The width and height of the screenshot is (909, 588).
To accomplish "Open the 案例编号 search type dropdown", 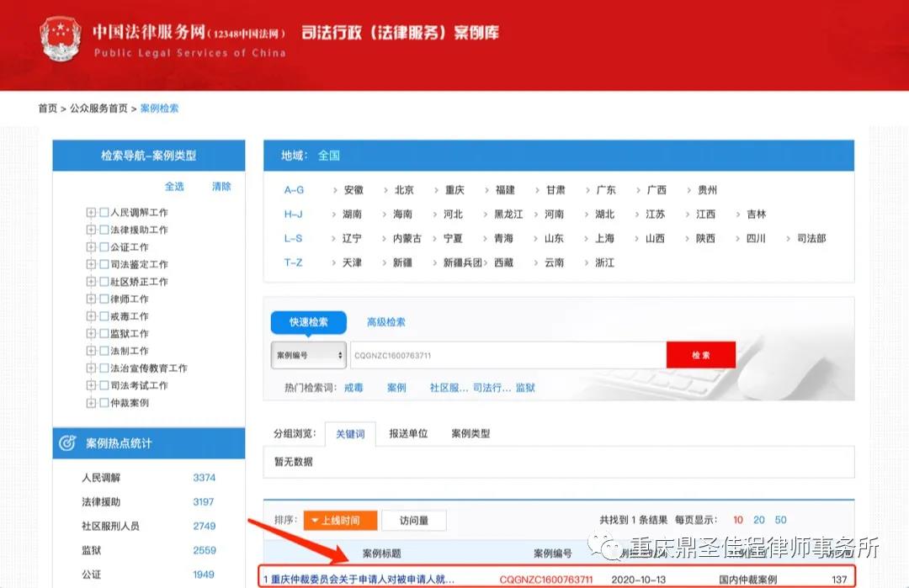I will (x=308, y=355).
